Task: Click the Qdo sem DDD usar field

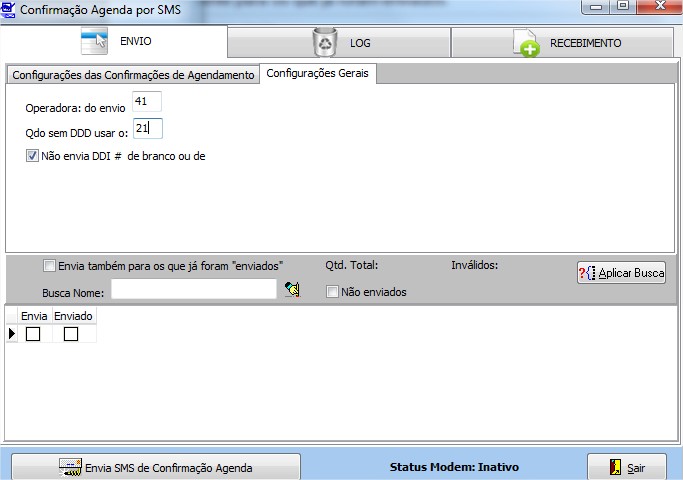Action: point(146,128)
